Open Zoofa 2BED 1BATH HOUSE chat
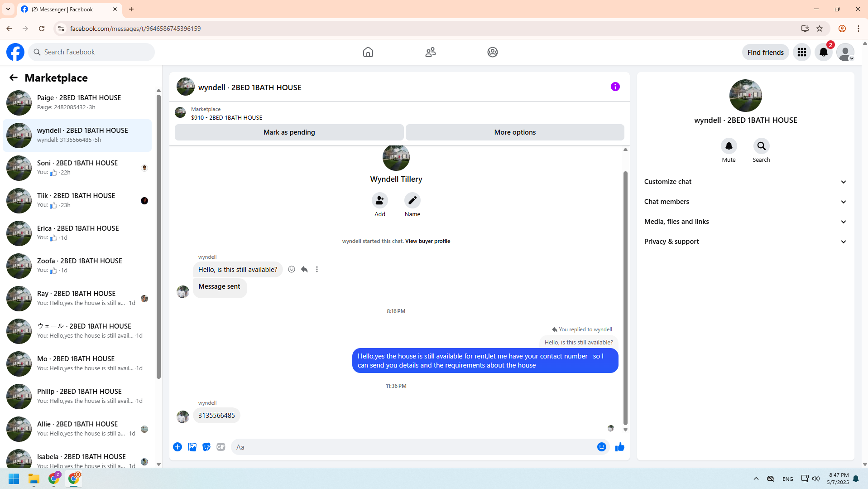Viewport: 868px width, 489px height. (x=77, y=266)
